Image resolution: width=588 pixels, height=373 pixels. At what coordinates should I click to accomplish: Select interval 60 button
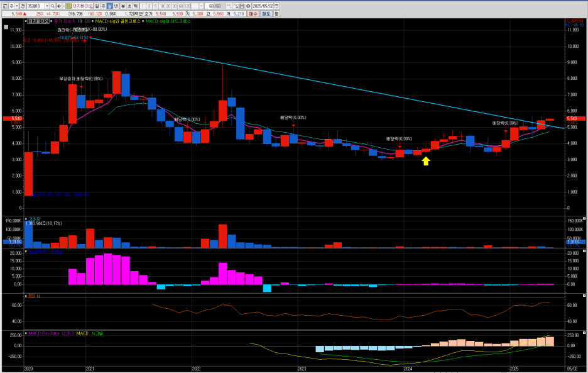(x=181, y=6)
